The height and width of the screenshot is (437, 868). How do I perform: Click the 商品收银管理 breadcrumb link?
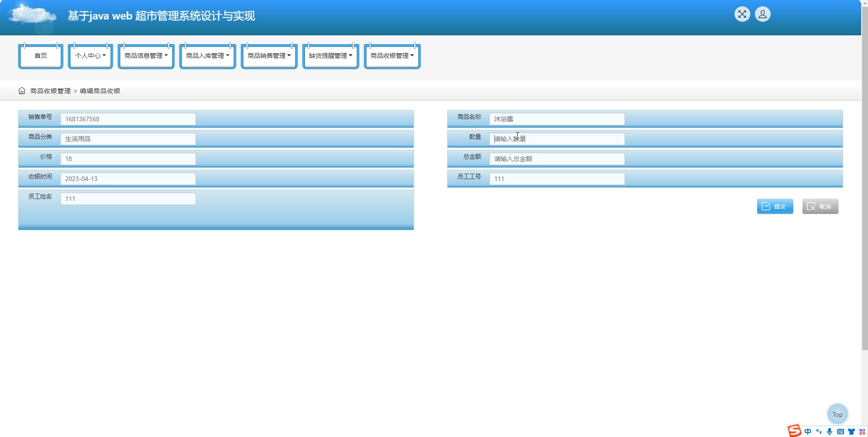[x=50, y=91]
